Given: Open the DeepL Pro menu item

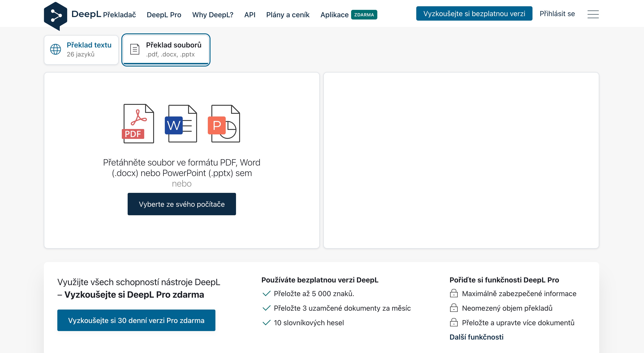Looking at the screenshot, I should pyautogui.click(x=164, y=15).
